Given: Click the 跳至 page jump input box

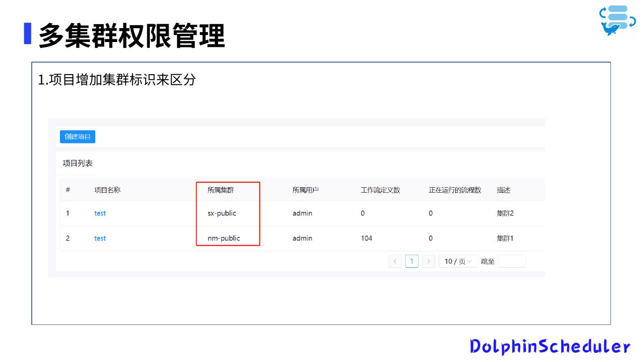Looking at the screenshot, I should (x=512, y=261).
